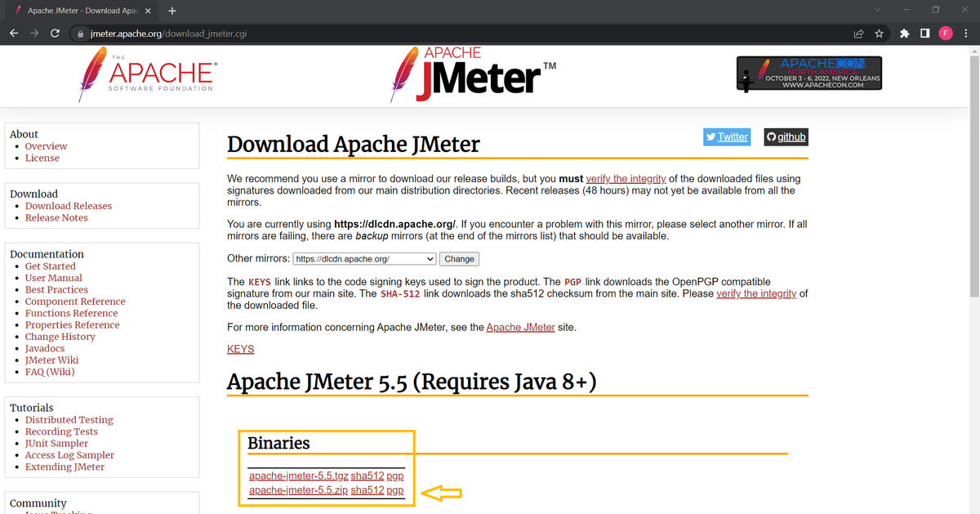Screen dimensions: 980x514
Task: Click the Binaries section heading
Action: tap(278, 443)
